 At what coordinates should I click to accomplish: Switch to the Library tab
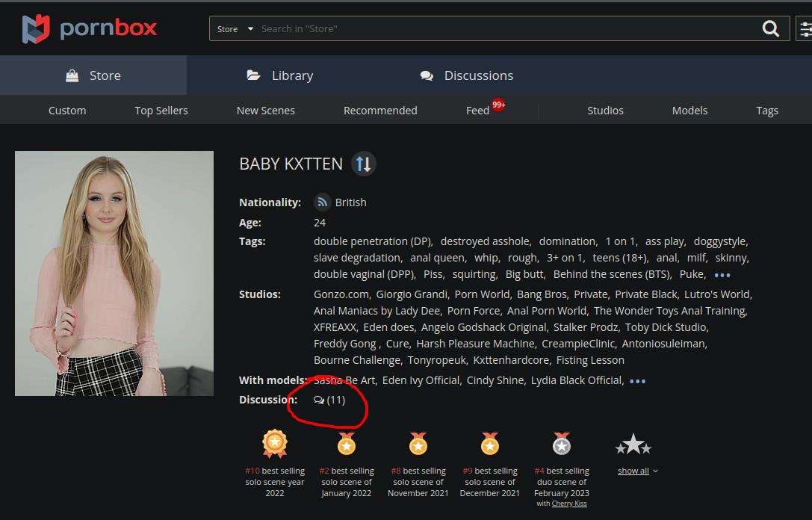click(280, 75)
